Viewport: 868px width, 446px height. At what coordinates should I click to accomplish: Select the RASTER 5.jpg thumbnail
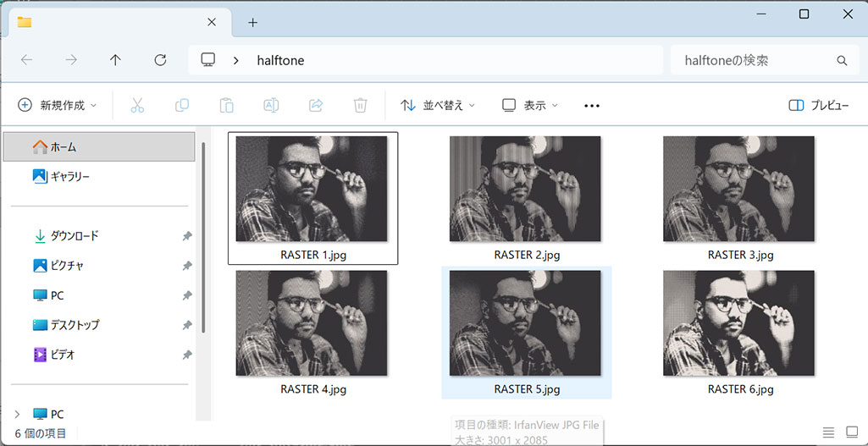[x=525, y=322]
